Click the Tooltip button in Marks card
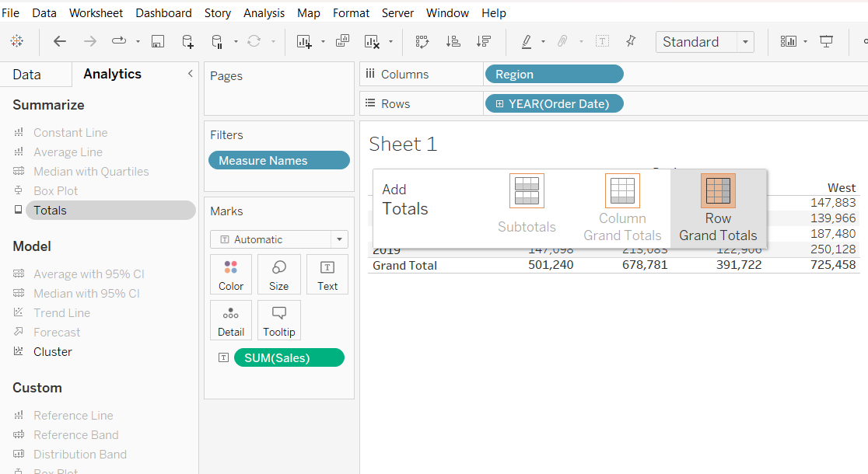The height and width of the screenshot is (474, 868). [279, 320]
